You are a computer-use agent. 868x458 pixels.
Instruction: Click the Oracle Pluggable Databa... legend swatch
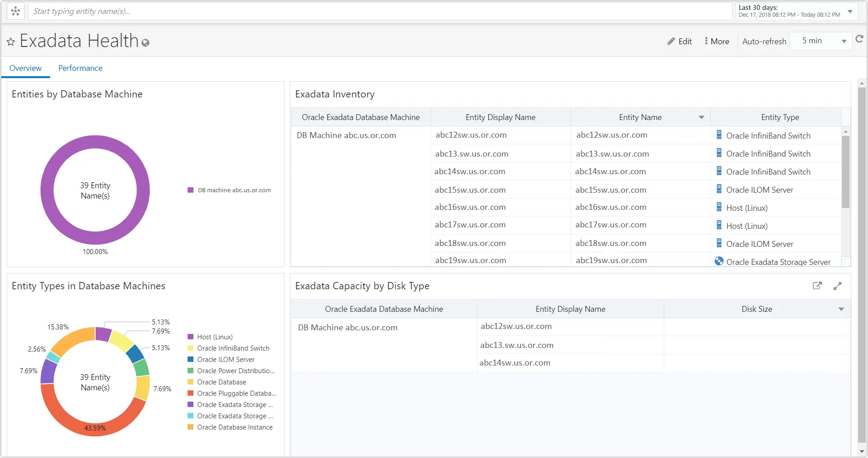(x=190, y=393)
